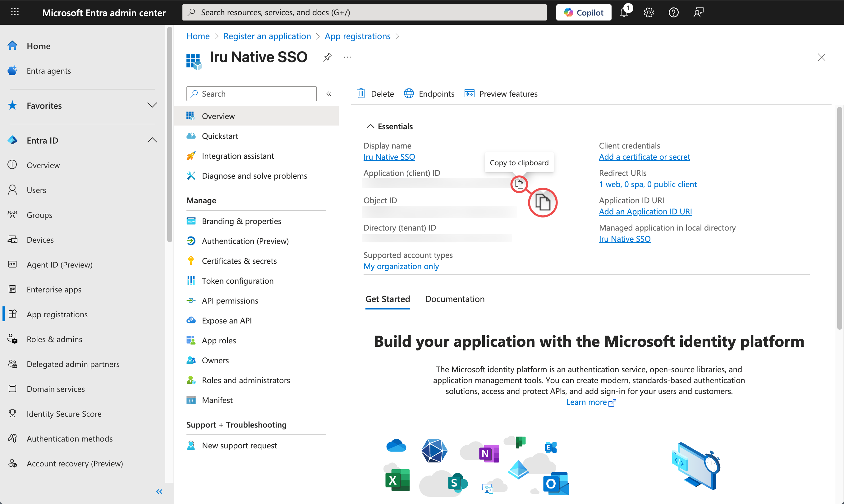Focus the global search resources box

(x=365, y=12)
